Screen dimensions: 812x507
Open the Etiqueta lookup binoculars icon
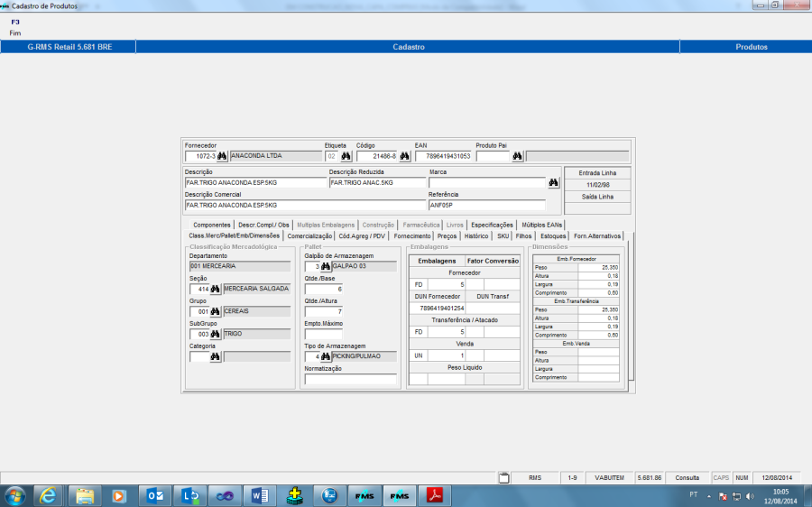[x=346, y=156]
